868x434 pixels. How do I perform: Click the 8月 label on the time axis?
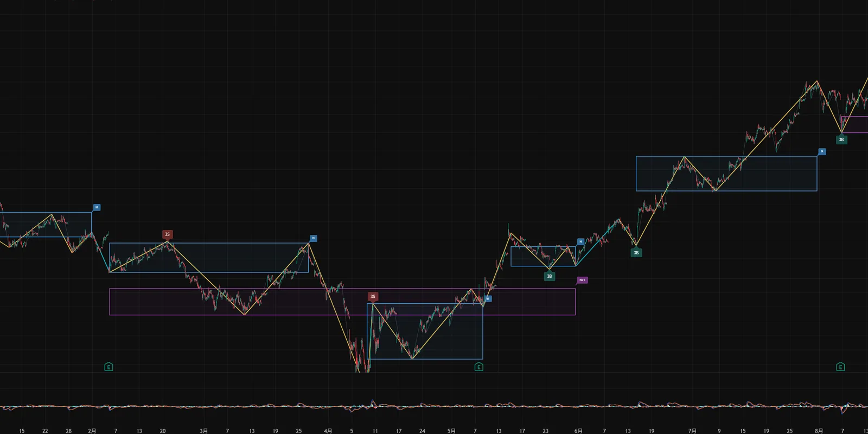819,431
